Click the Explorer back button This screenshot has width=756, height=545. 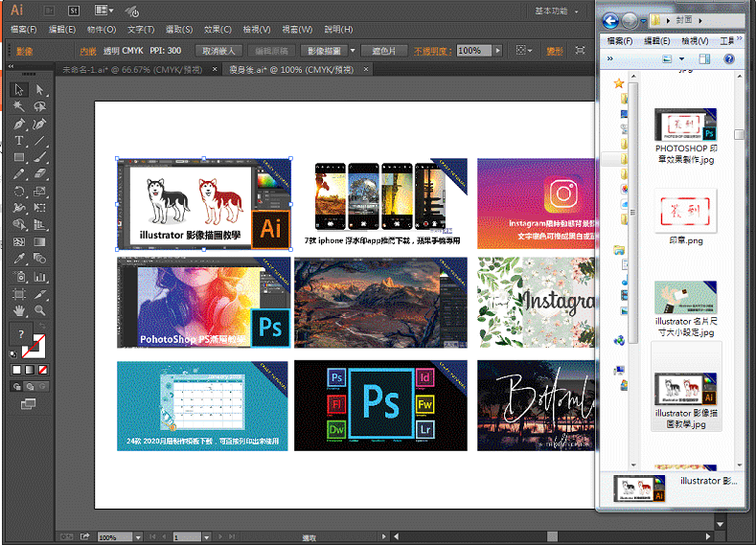coord(610,21)
